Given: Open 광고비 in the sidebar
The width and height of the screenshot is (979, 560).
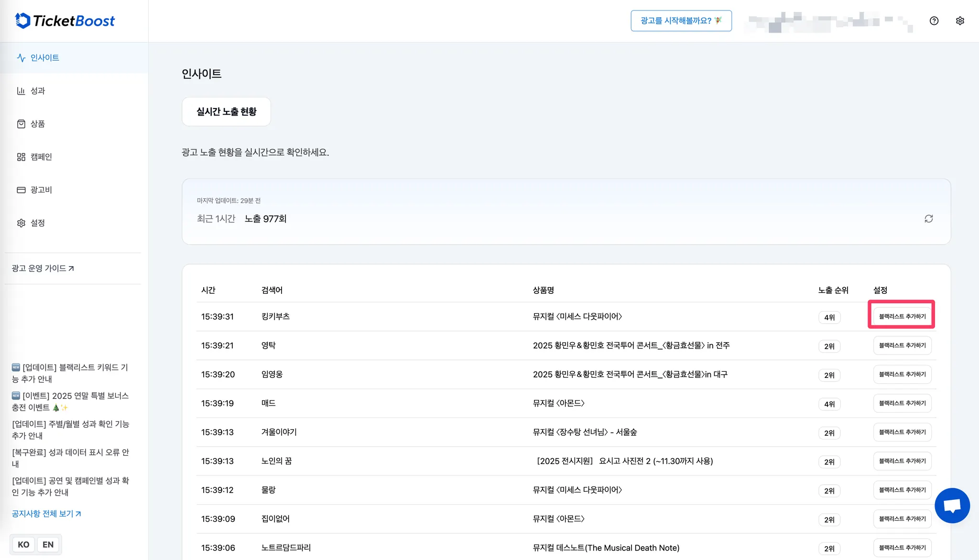Looking at the screenshot, I should (41, 190).
